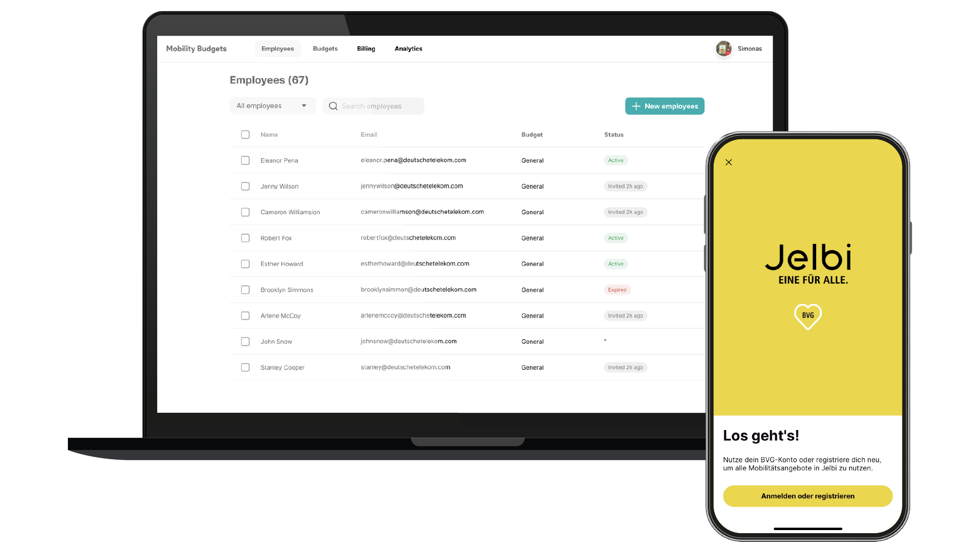Toggle the select-all checkbox in header row

coord(245,134)
